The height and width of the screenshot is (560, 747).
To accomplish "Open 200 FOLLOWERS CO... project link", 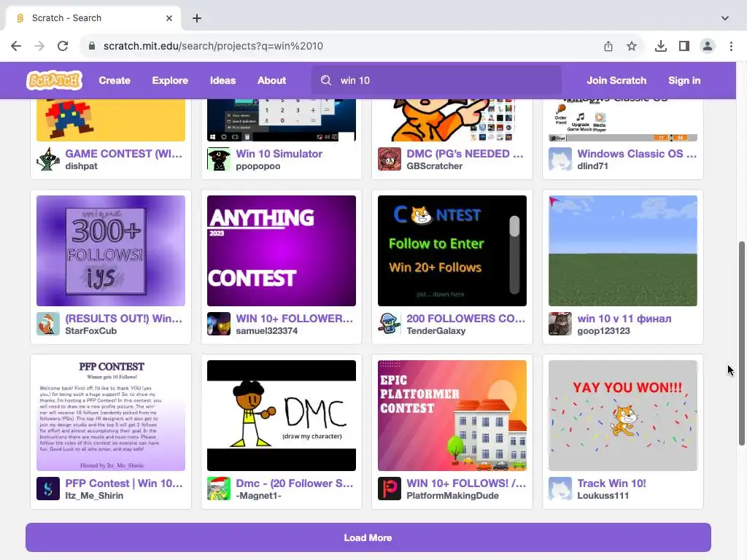I will pyautogui.click(x=465, y=319).
